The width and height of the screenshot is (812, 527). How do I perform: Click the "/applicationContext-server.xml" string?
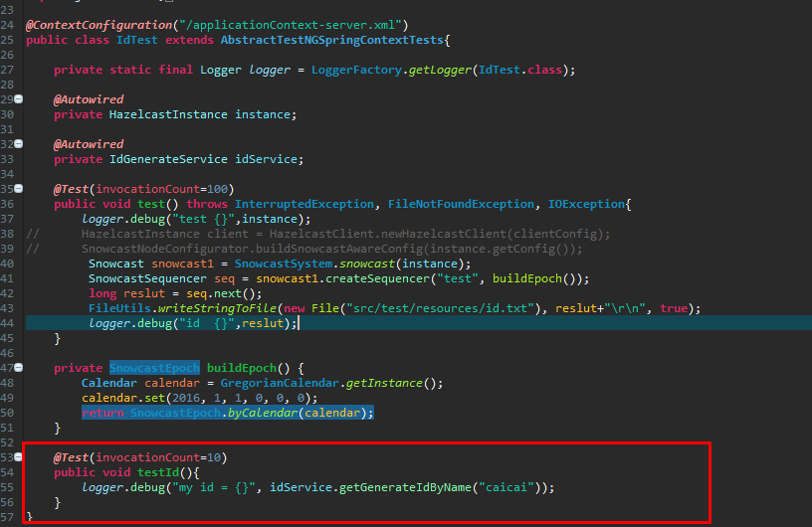291,25
